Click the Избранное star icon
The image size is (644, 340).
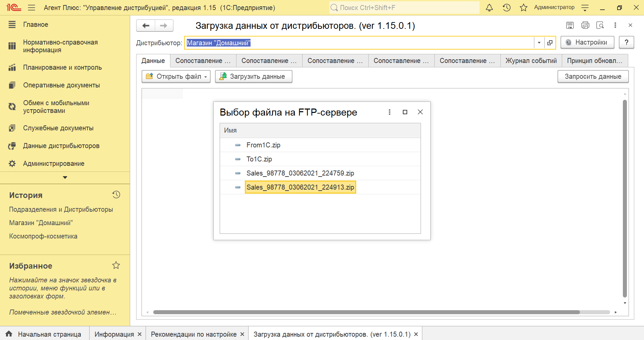[x=116, y=265]
